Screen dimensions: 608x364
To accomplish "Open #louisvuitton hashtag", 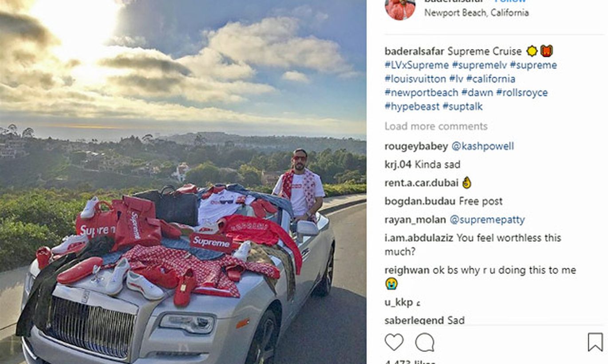I will pyautogui.click(x=415, y=79).
